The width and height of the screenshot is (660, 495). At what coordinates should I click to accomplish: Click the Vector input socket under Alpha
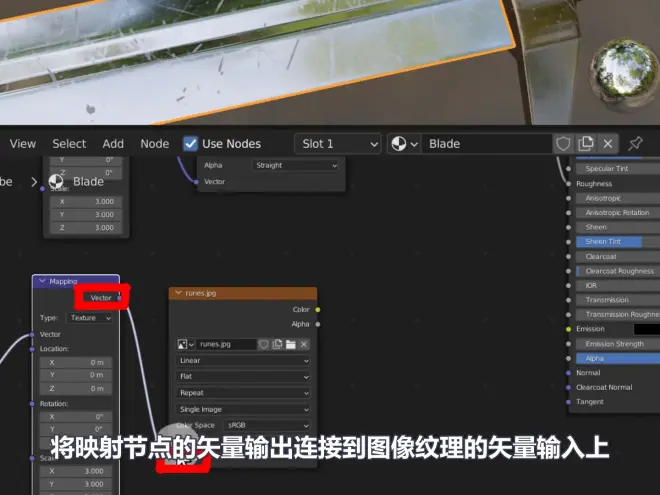pos(196,182)
